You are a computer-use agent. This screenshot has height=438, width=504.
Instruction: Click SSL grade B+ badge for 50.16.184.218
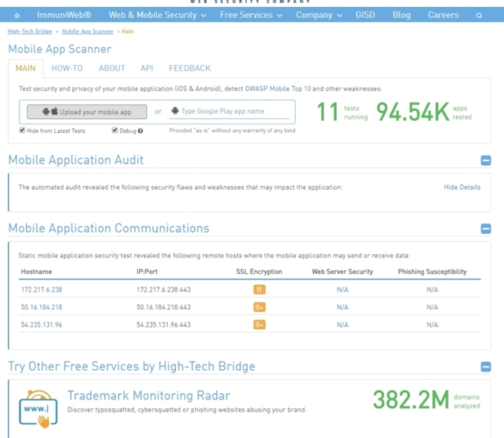[x=259, y=307]
